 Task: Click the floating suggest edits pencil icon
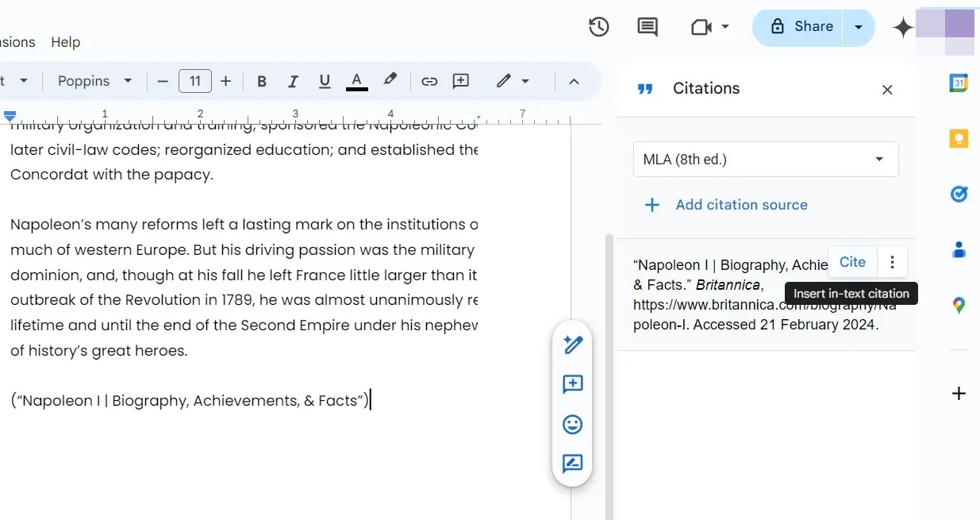pos(572,345)
